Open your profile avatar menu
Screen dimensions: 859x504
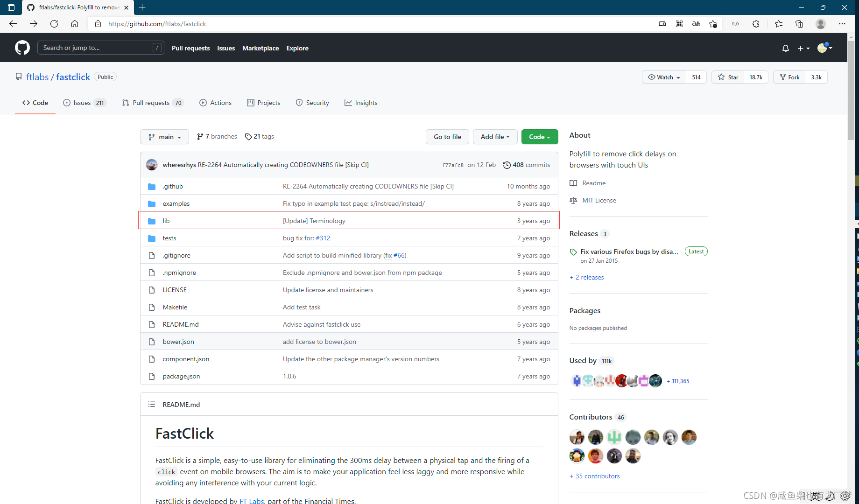click(x=823, y=48)
